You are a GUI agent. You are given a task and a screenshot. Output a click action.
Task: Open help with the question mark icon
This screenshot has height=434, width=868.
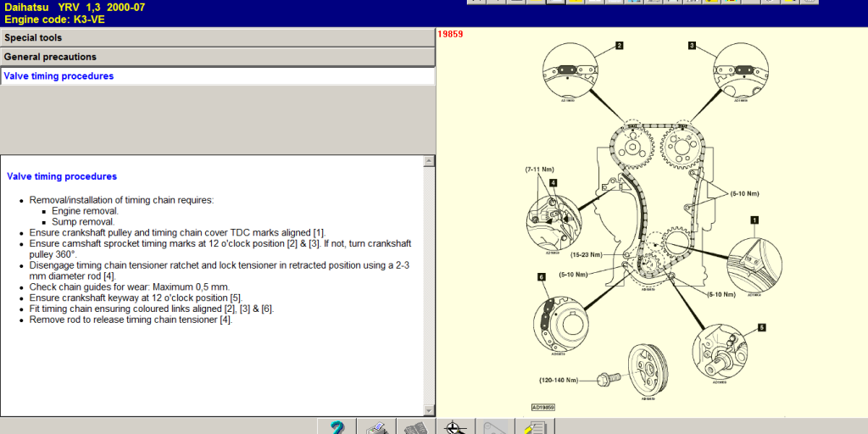point(337,427)
